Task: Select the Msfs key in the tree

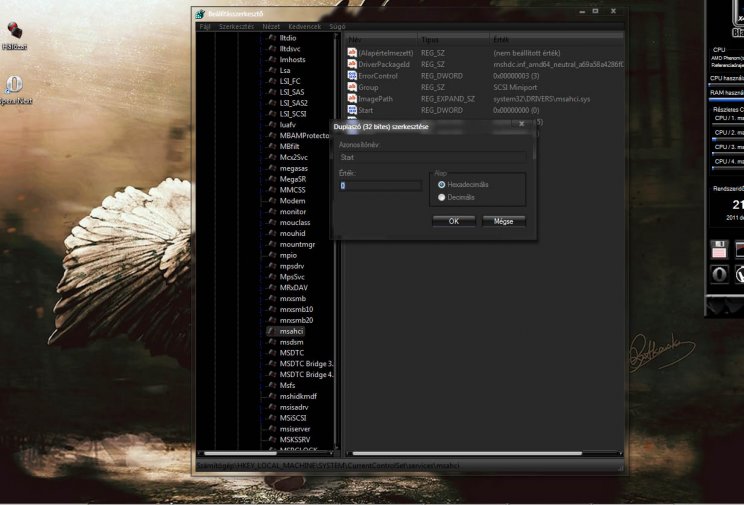Action: pyautogui.click(x=287, y=385)
